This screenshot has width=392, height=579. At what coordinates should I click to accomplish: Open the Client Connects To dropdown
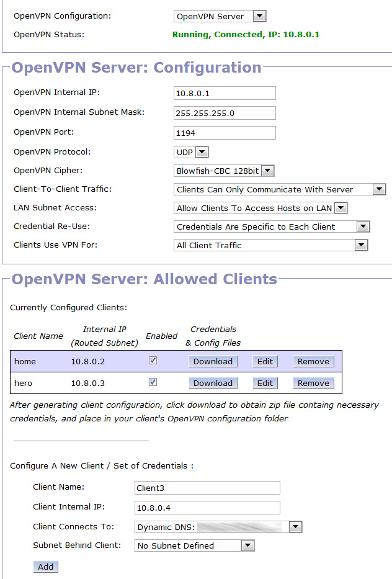tap(218, 527)
